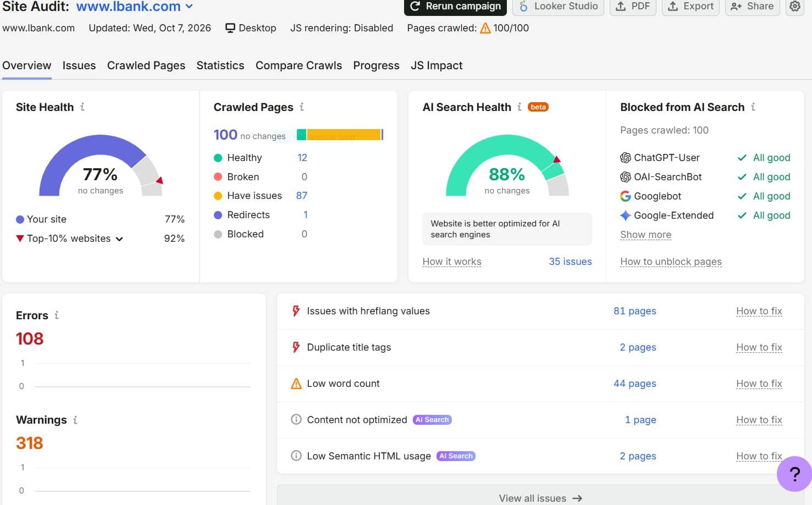Click Show more under blocked bots
Viewport: 812px width, 505px height.
click(x=645, y=235)
